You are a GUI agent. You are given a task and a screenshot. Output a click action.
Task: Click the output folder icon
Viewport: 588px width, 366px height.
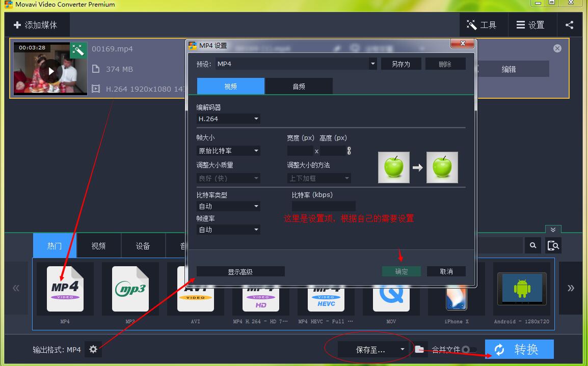point(419,350)
